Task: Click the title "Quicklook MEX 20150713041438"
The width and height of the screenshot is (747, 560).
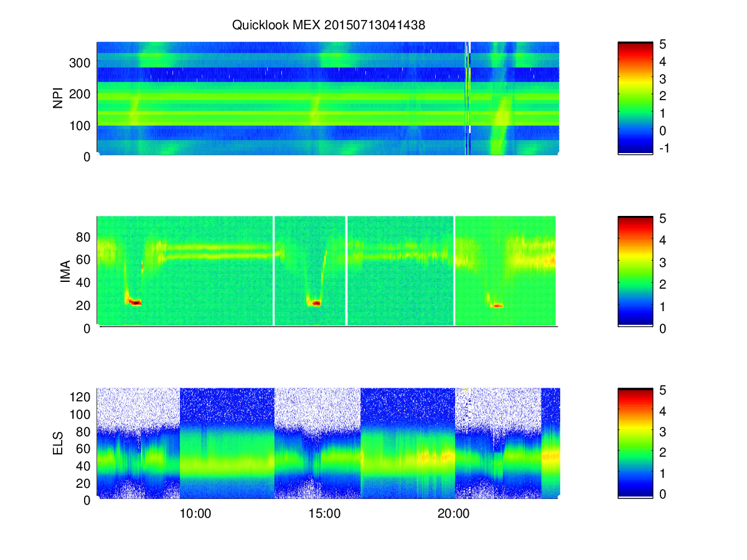Action: (x=329, y=26)
